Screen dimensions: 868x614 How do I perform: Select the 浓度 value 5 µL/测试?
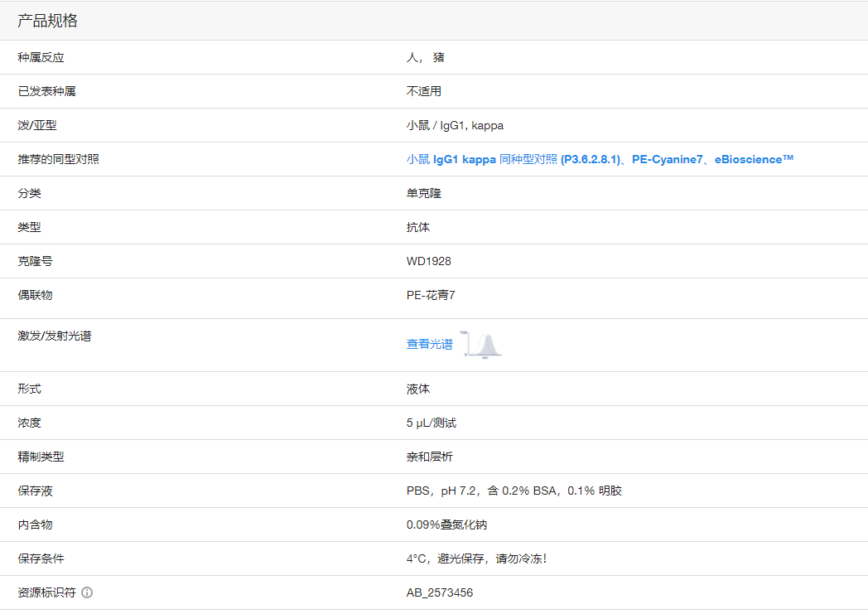click(430, 423)
